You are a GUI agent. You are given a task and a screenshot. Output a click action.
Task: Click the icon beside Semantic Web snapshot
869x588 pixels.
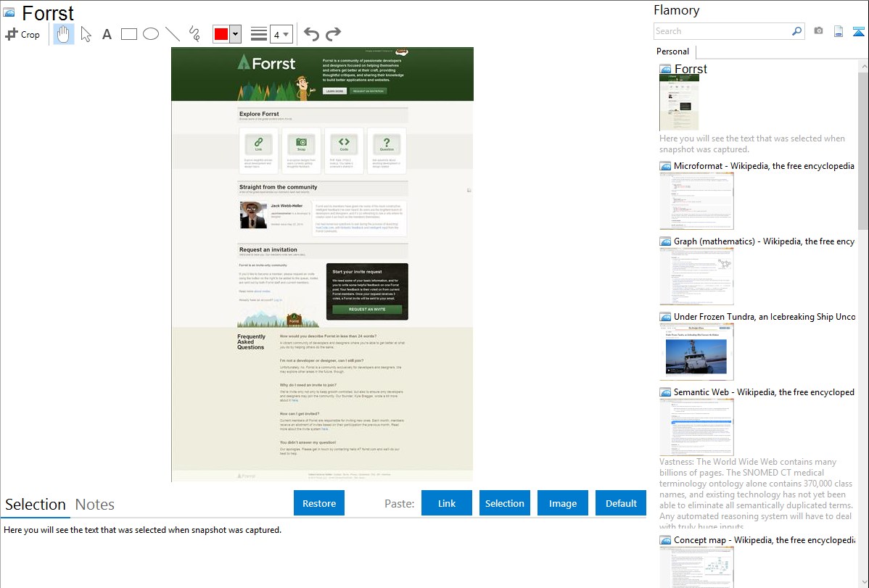pos(665,392)
